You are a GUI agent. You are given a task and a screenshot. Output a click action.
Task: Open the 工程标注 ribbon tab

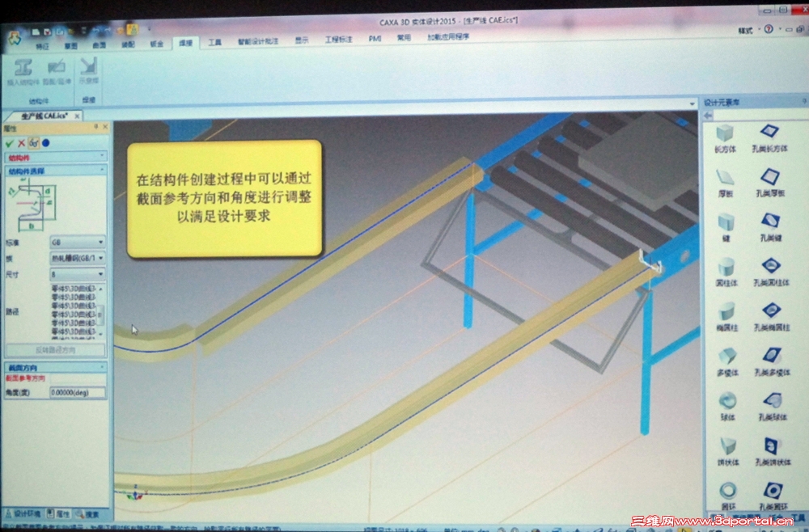pos(338,39)
